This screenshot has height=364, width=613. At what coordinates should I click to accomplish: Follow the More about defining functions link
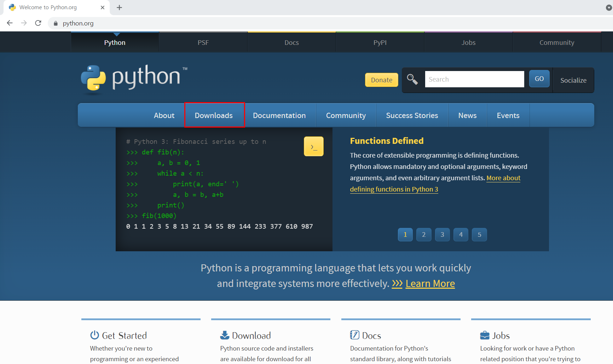pyautogui.click(x=394, y=189)
